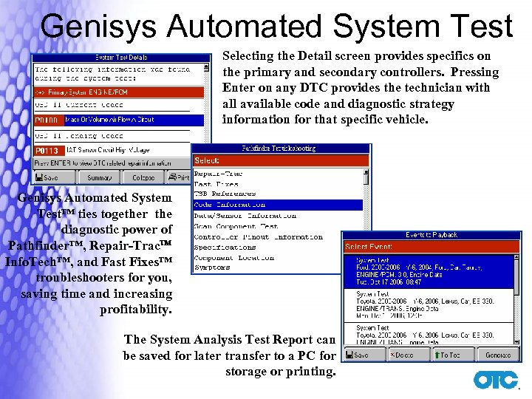Click Events to Playback scrollbar down arrow
The height and width of the screenshot is (399, 532).
516,342
